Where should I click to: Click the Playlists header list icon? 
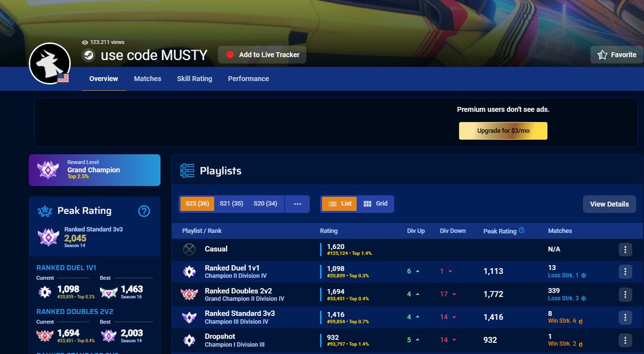[x=187, y=171]
